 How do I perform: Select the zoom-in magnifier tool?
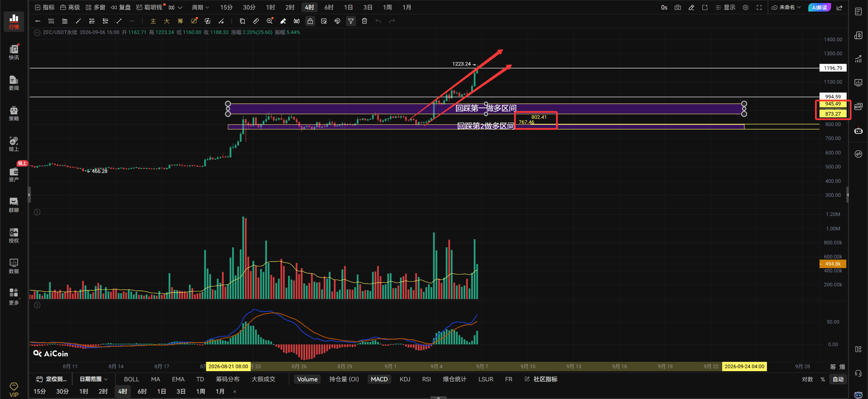pyautogui.click(x=270, y=21)
